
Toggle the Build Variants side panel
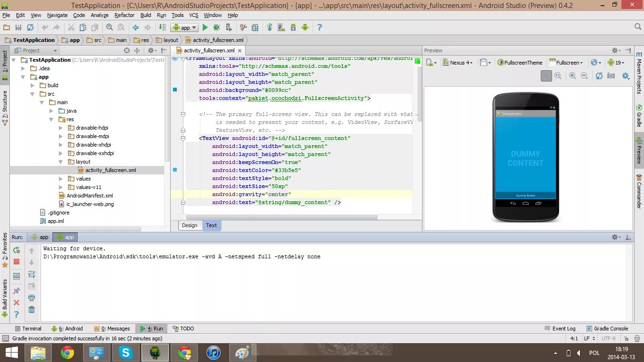pos(5,298)
